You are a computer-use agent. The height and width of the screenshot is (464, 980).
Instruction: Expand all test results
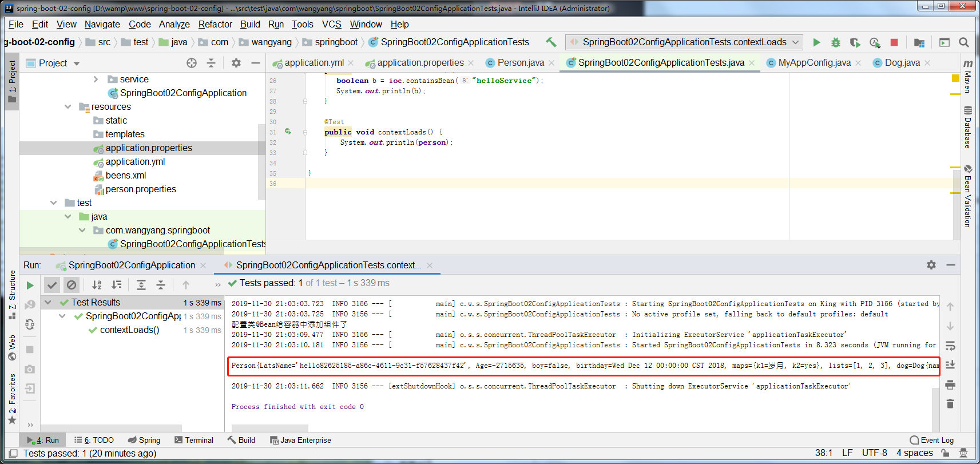click(141, 284)
